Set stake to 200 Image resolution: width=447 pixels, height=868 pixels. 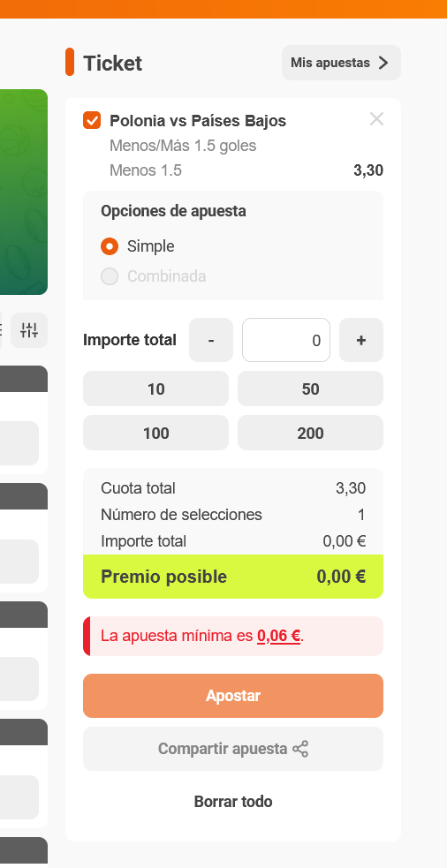(310, 433)
